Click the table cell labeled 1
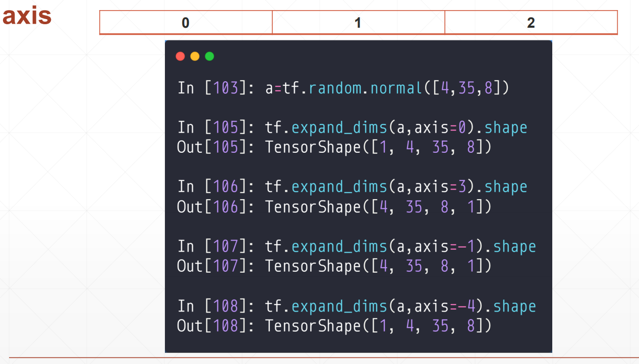Screen dimensions: 639x364 point(358,22)
